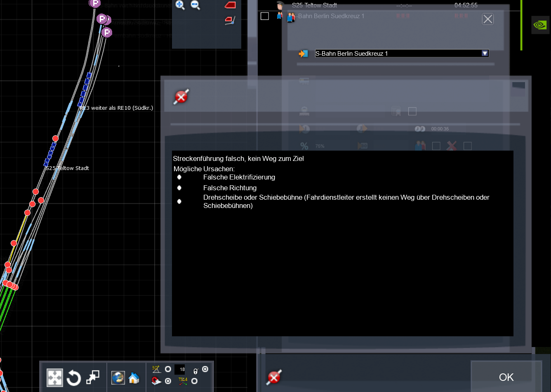551x392 pixels.
Task: Enable the 30° angle snap radio button
Action: coord(168,369)
